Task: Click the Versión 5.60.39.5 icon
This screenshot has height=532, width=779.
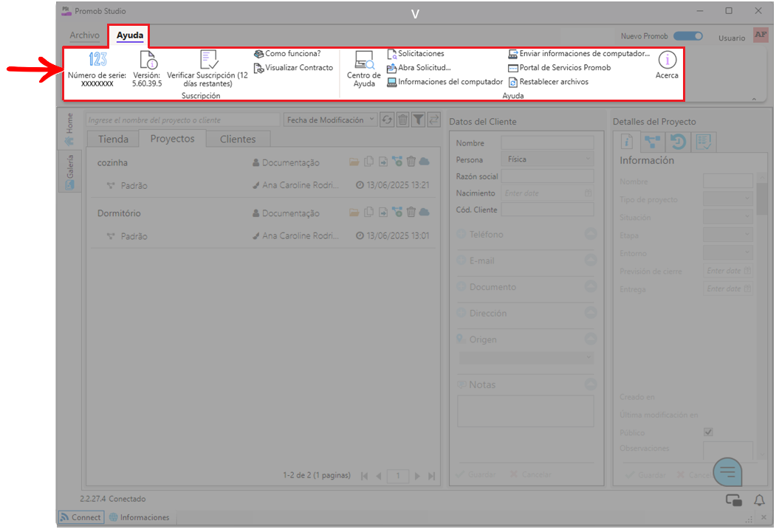Action: 148,60
